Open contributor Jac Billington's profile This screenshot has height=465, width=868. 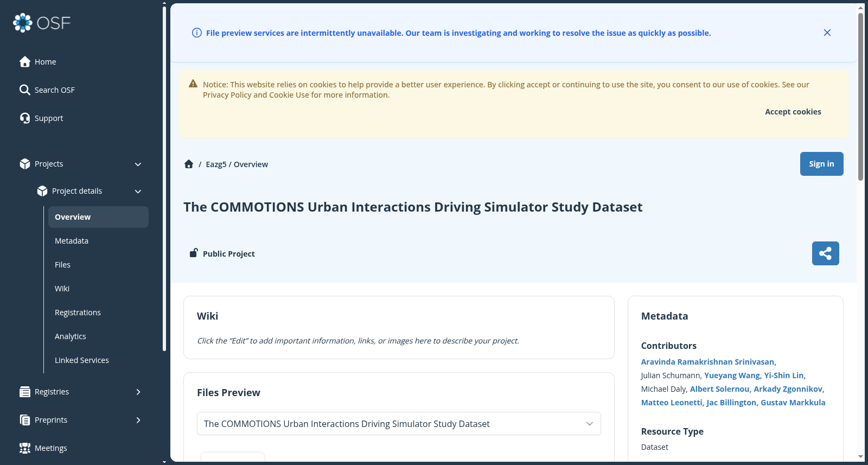coord(731,403)
